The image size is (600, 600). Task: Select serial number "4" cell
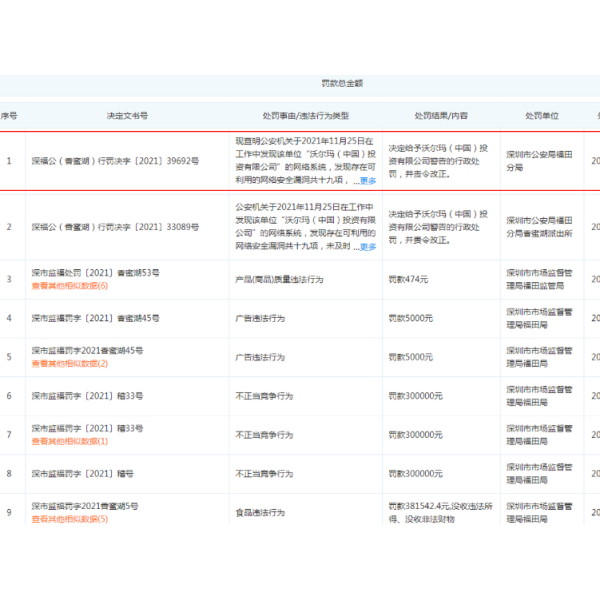(x=9, y=318)
